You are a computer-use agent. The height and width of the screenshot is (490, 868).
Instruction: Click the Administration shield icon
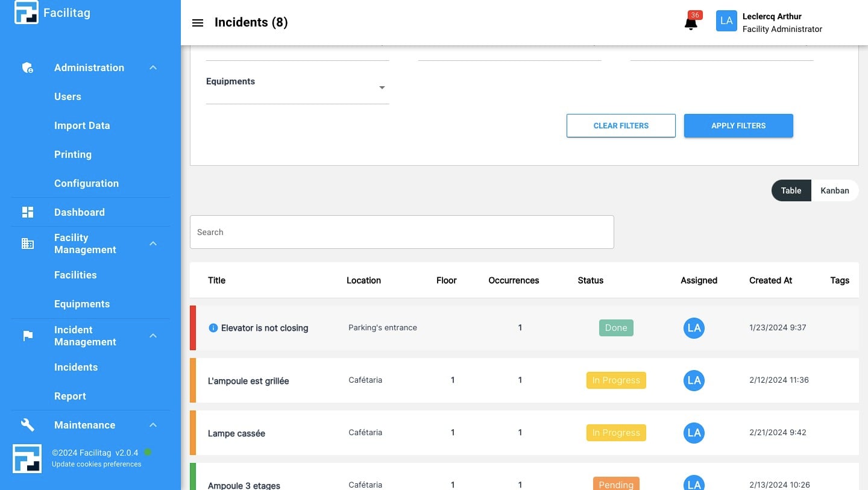point(27,68)
